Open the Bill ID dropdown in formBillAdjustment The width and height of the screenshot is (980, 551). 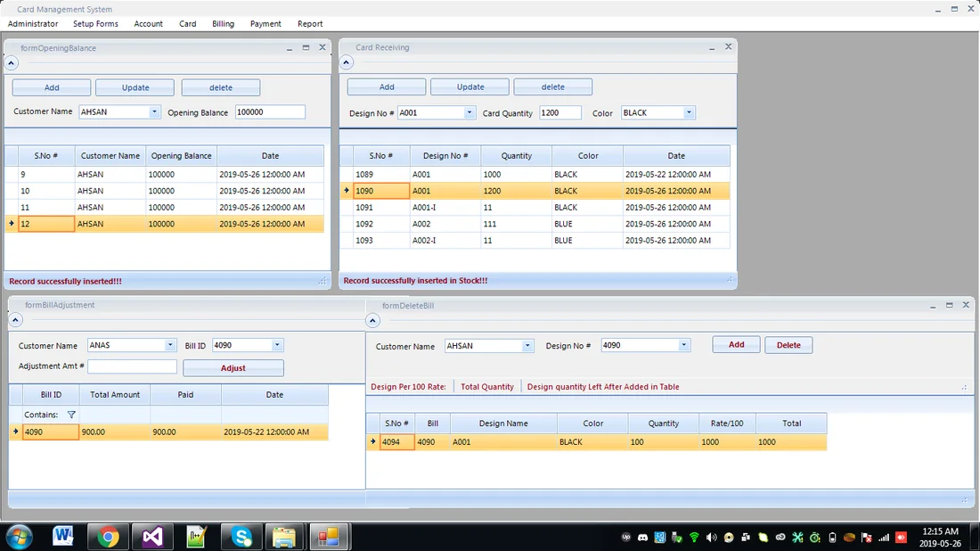277,345
